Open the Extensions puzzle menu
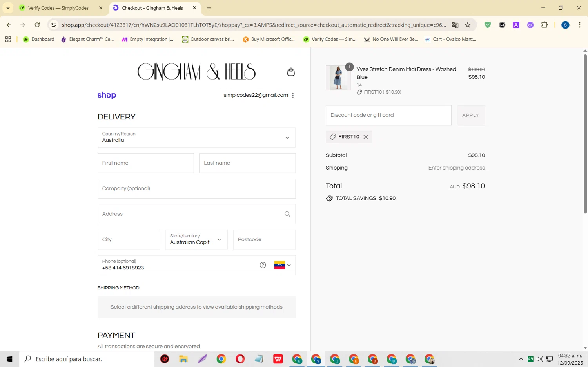The width and height of the screenshot is (588, 367). coord(544,25)
